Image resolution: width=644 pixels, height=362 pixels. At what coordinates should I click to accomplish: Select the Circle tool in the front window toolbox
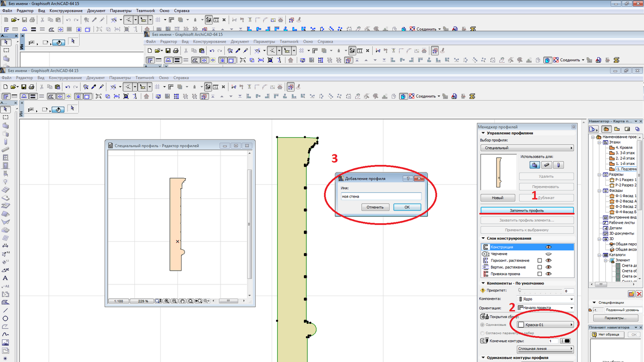click(6, 318)
